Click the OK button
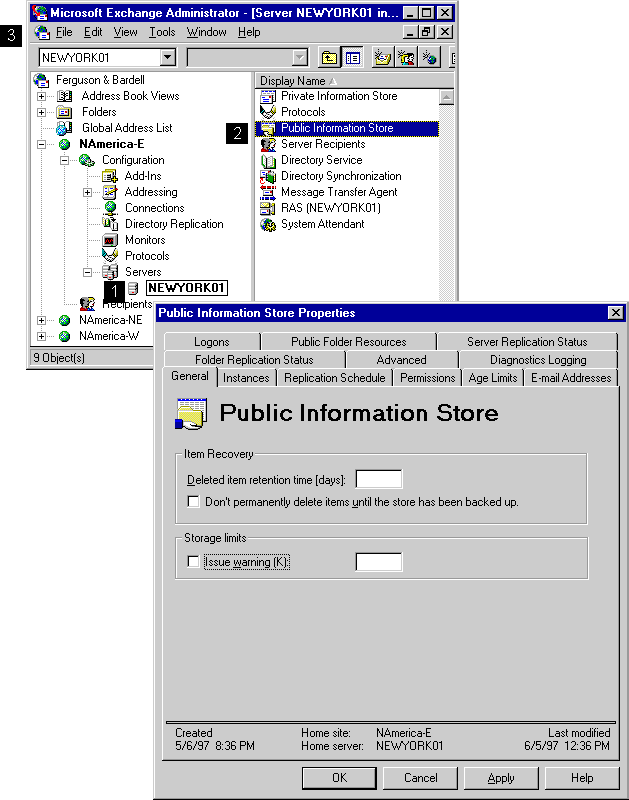 coord(339,778)
